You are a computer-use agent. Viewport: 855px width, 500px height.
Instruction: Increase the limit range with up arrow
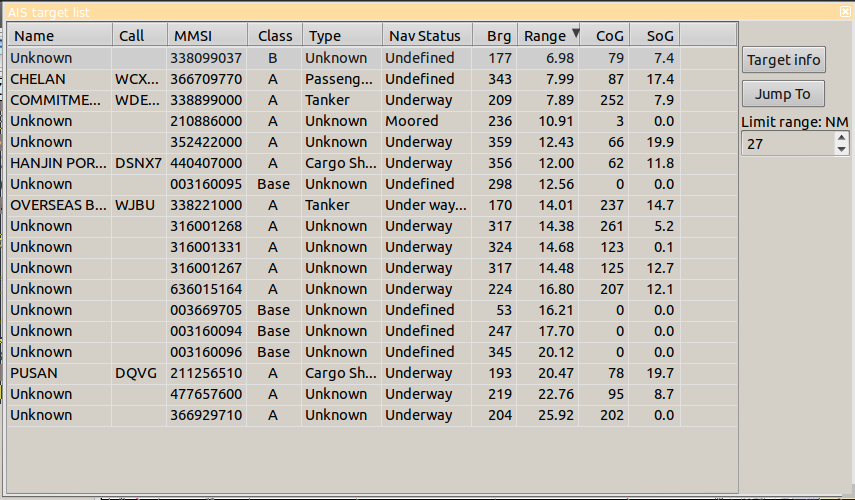[841, 138]
